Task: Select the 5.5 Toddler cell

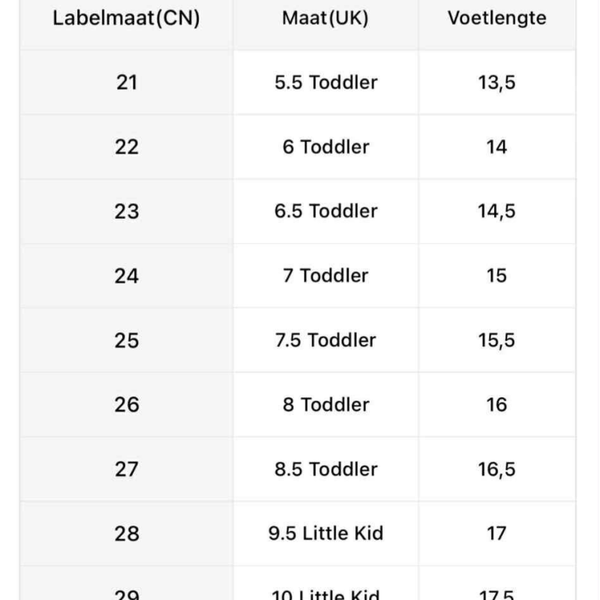Action: pyautogui.click(x=326, y=83)
